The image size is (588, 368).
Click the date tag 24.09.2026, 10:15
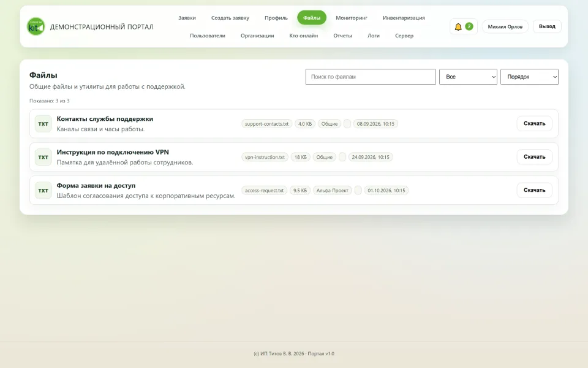(371, 158)
